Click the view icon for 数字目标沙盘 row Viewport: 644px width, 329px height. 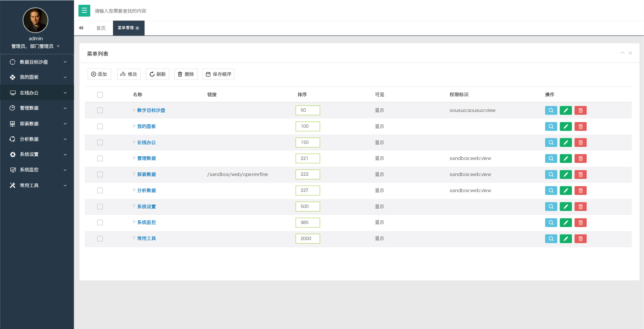point(551,110)
